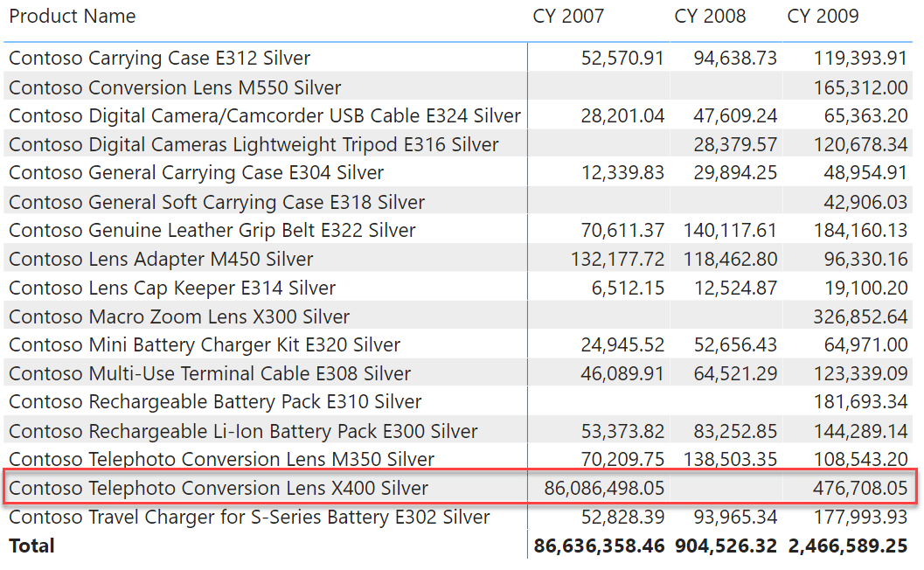Click Contoso Macro Zoom Lens X300 Silver
Screen dimensions: 924x570
(179, 316)
